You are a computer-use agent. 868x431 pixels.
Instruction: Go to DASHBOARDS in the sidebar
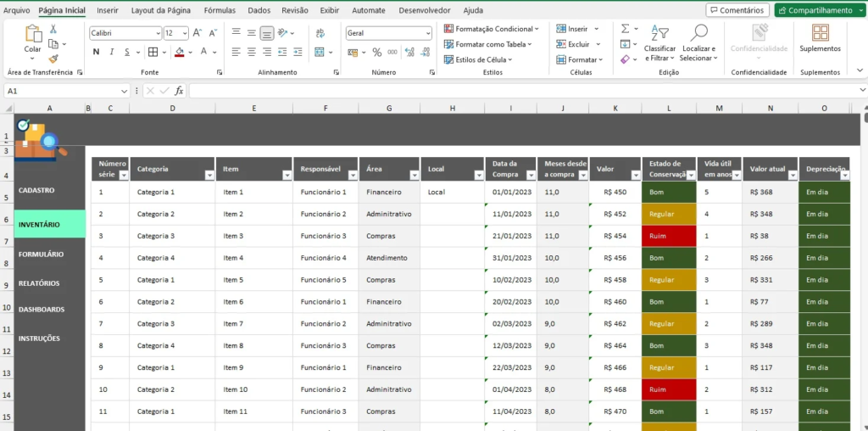42,310
